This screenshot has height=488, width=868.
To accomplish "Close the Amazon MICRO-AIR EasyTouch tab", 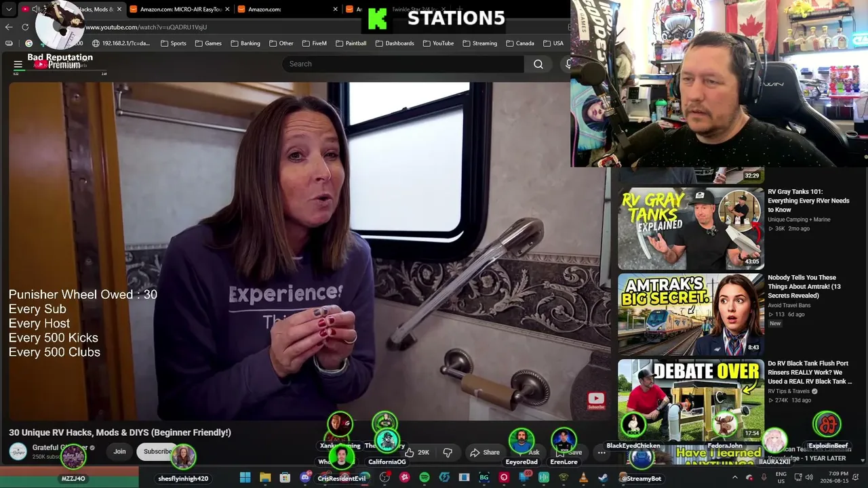I will pos(227,9).
